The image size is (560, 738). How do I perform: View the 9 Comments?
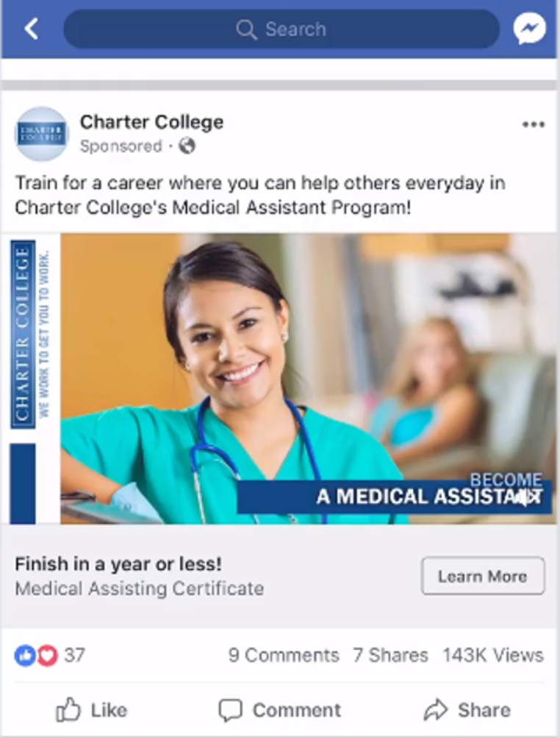tap(284, 655)
